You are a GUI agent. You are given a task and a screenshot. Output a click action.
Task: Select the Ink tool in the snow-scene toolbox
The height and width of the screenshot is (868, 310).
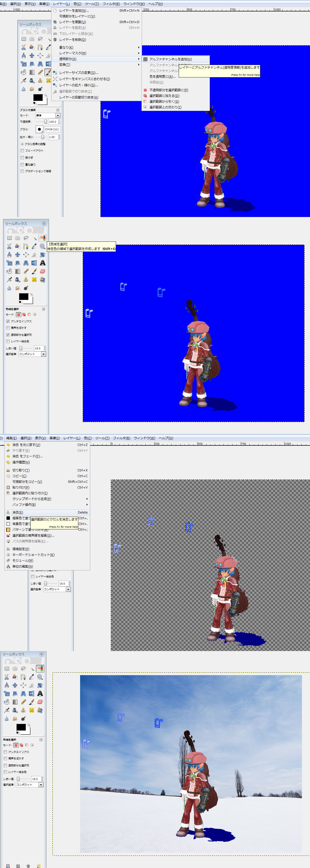(x=15, y=710)
